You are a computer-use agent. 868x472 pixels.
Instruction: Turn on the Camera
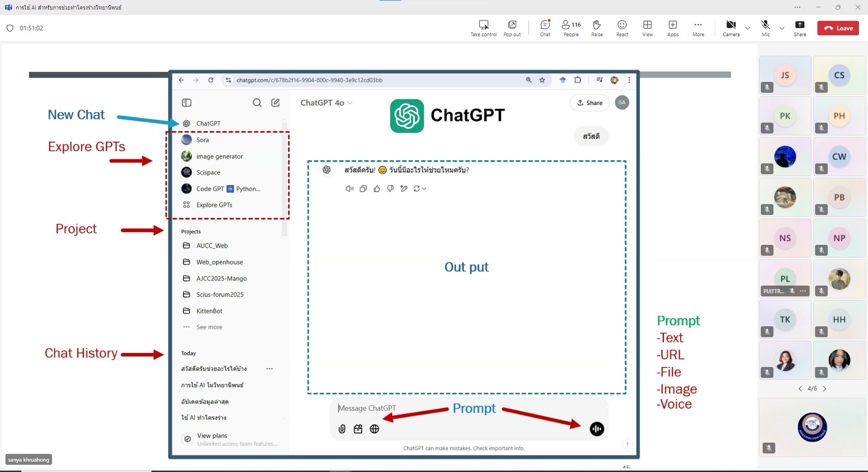coord(731,28)
